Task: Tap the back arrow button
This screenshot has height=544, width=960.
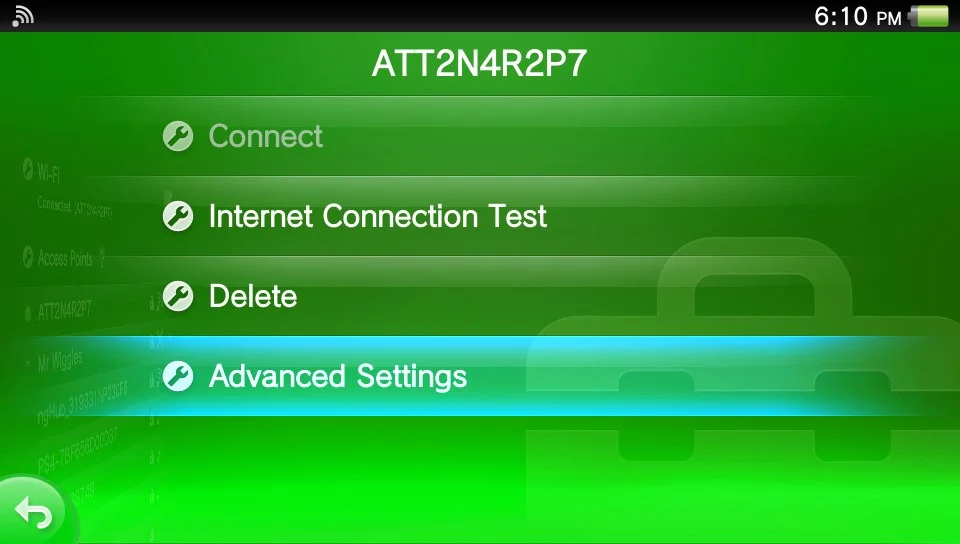Action: click(x=34, y=512)
